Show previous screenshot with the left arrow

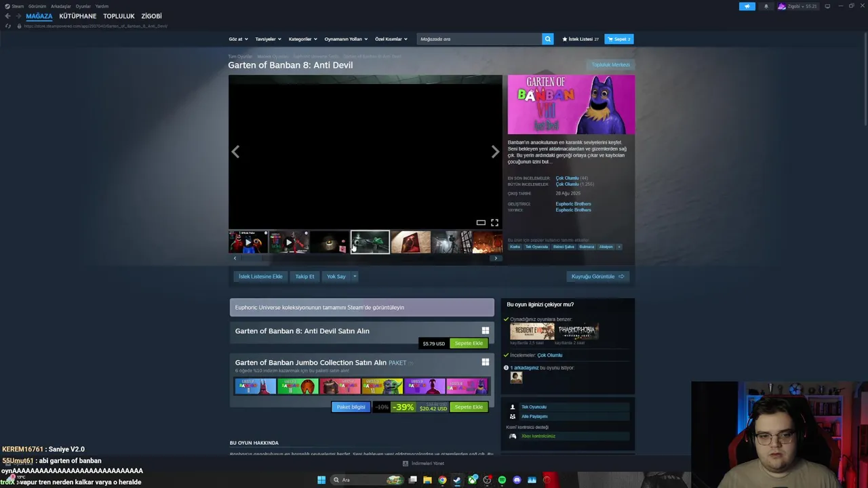click(x=235, y=152)
